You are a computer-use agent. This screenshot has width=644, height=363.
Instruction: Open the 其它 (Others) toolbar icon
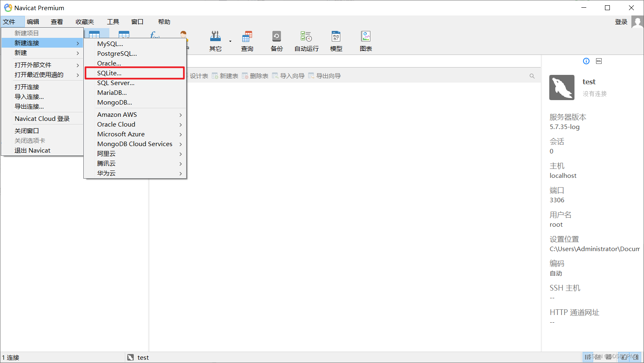click(x=215, y=41)
